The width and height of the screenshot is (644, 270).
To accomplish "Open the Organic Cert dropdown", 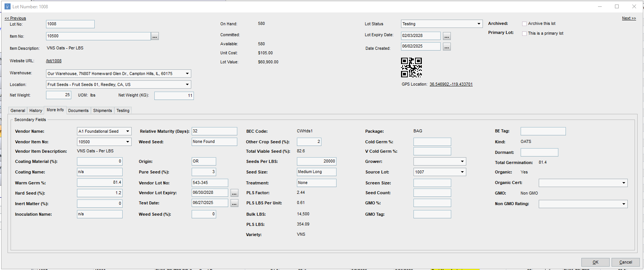I will tap(624, 183).
